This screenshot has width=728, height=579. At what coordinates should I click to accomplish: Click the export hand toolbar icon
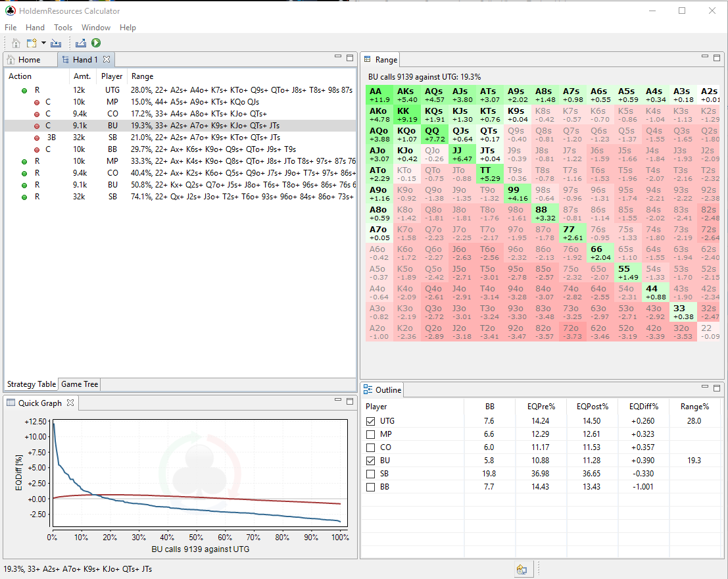point(81,43)
